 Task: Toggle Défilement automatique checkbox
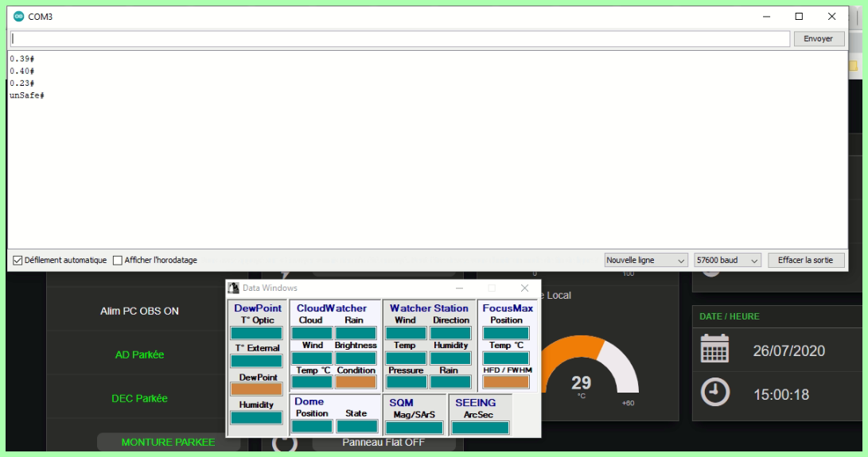[x=18, y=260]
